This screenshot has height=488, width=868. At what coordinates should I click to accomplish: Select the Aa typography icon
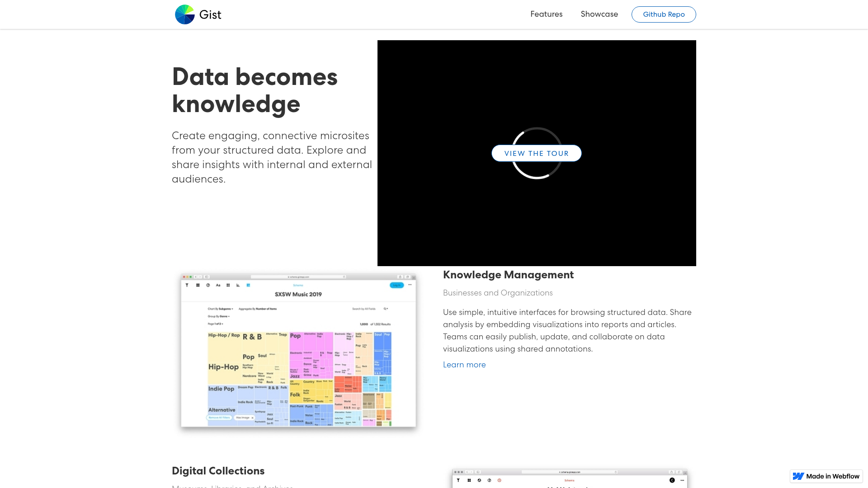pyautogui.click(x=218, y=285)
